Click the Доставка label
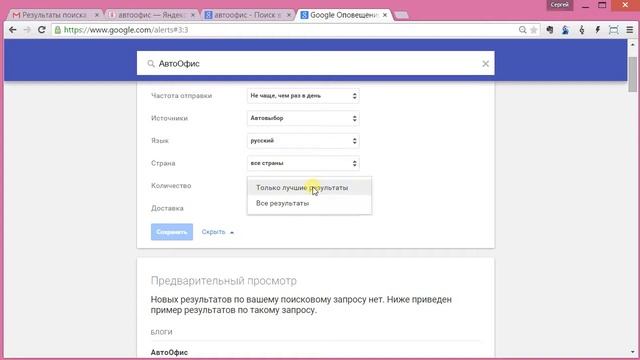Screen dimensions: 640x360 (167, 208)
